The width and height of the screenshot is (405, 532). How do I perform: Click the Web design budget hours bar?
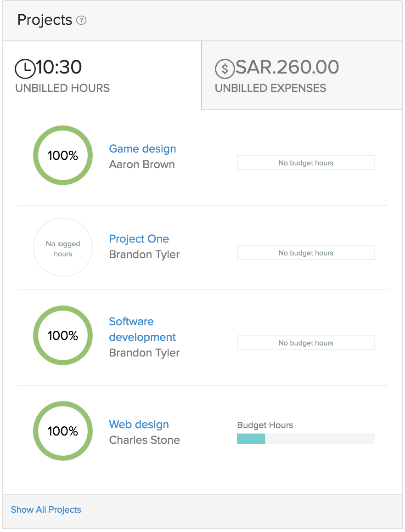point(305,439)
